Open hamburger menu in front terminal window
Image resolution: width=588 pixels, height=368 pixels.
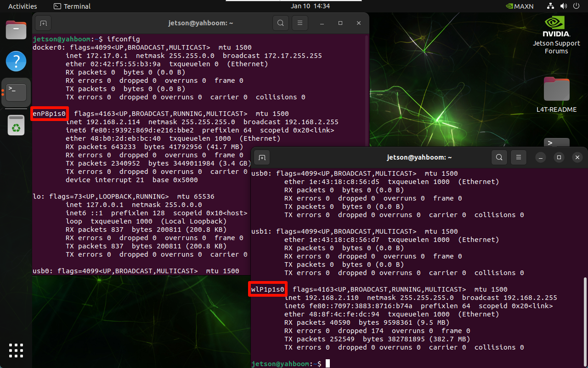click(519, 157)
